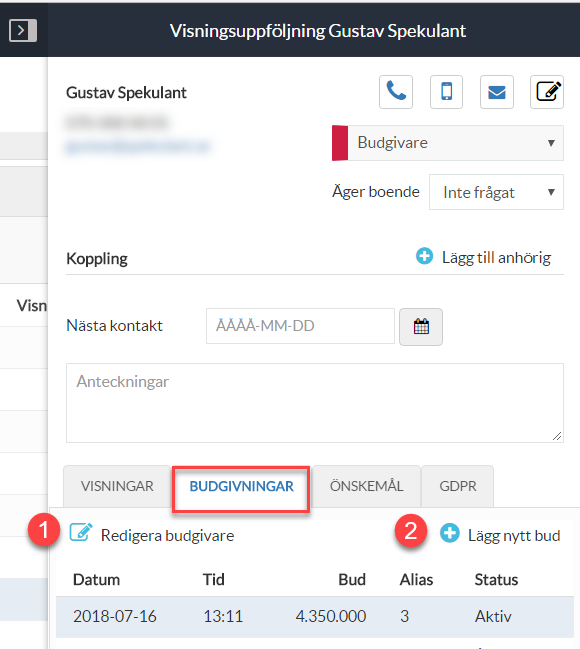Click inside the Anteckningar text area
580x649 pixels.
point(315,403)
